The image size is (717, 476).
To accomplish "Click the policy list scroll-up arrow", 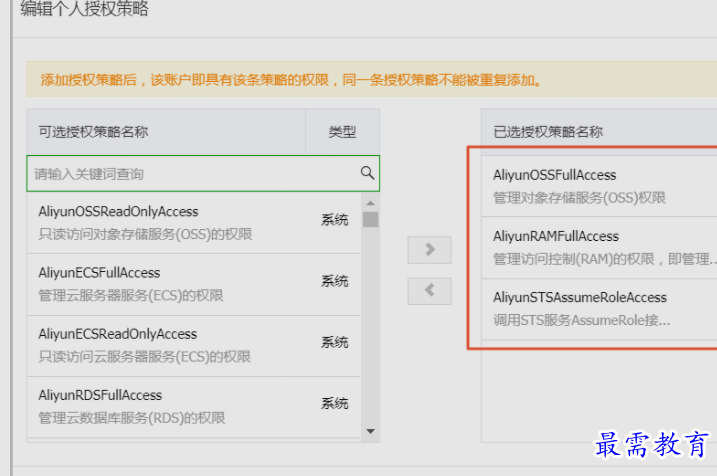I will point(370,203).
